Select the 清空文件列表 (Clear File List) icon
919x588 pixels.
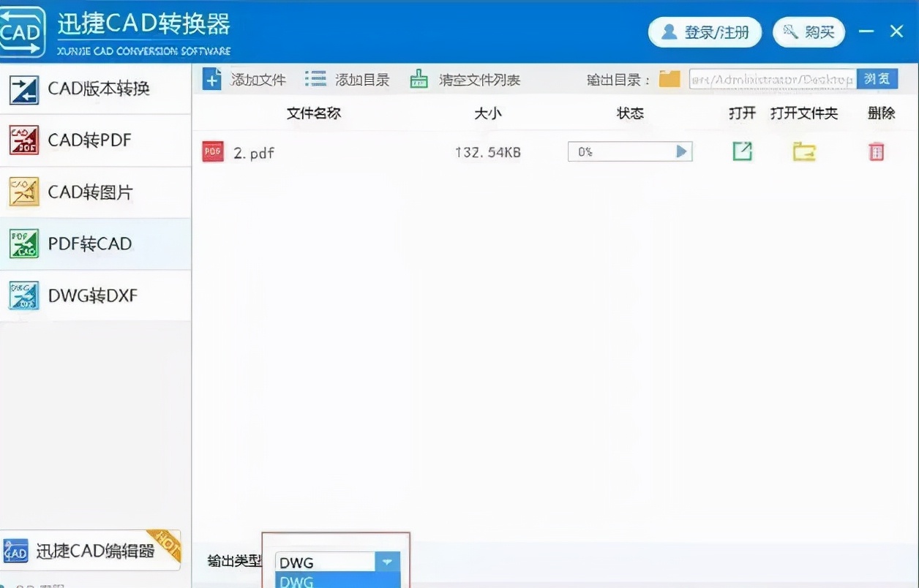(x=419, y=78)
